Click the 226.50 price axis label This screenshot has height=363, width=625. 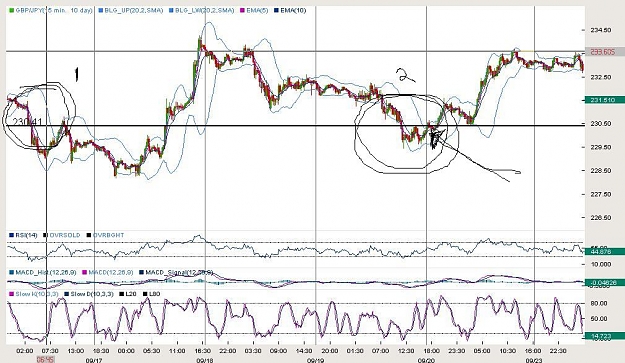click(601, 218)
